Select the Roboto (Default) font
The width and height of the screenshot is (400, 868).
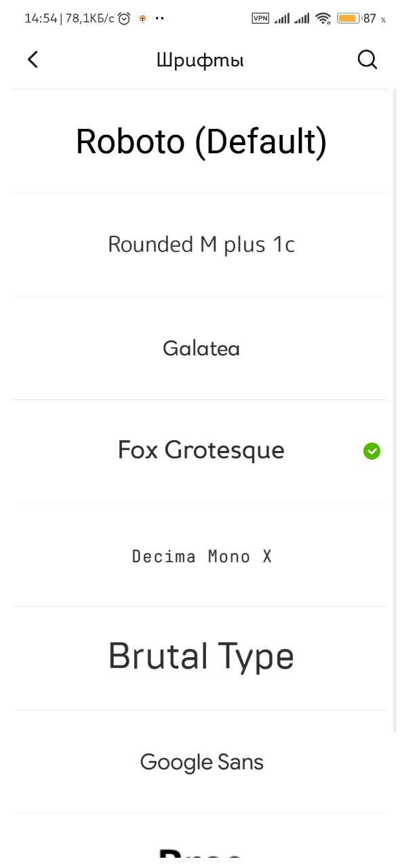tap(200, 141)
